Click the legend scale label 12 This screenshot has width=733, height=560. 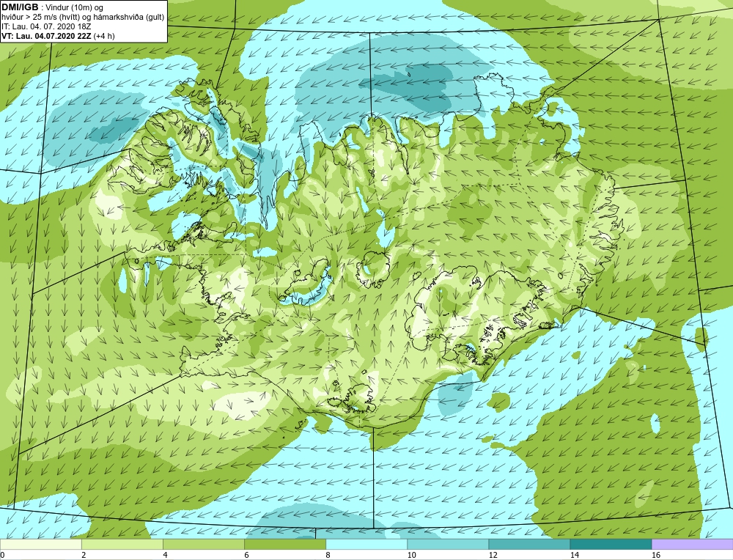coord(493,555)
